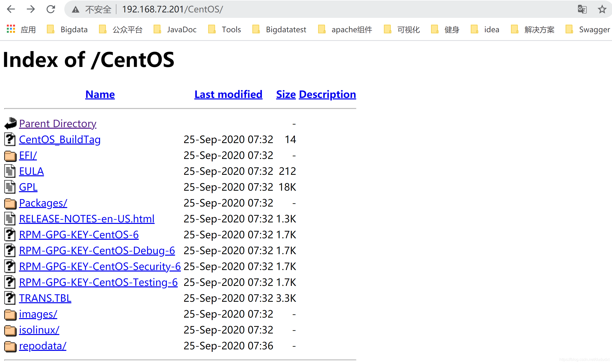Open the RPM-GPG-KEY-CentOS-Security-6 file link
The height and width of the screenshot is (364, 612).
100,267
